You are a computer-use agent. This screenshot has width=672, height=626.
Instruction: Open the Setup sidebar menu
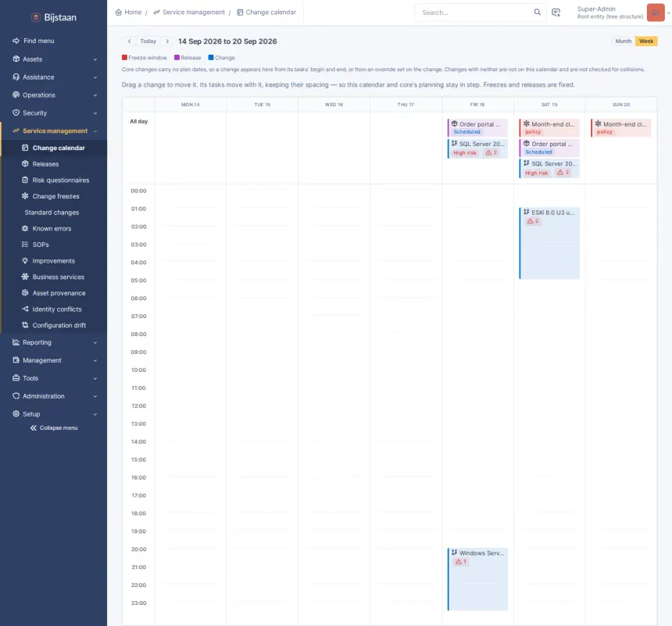[x=54, y=413]
